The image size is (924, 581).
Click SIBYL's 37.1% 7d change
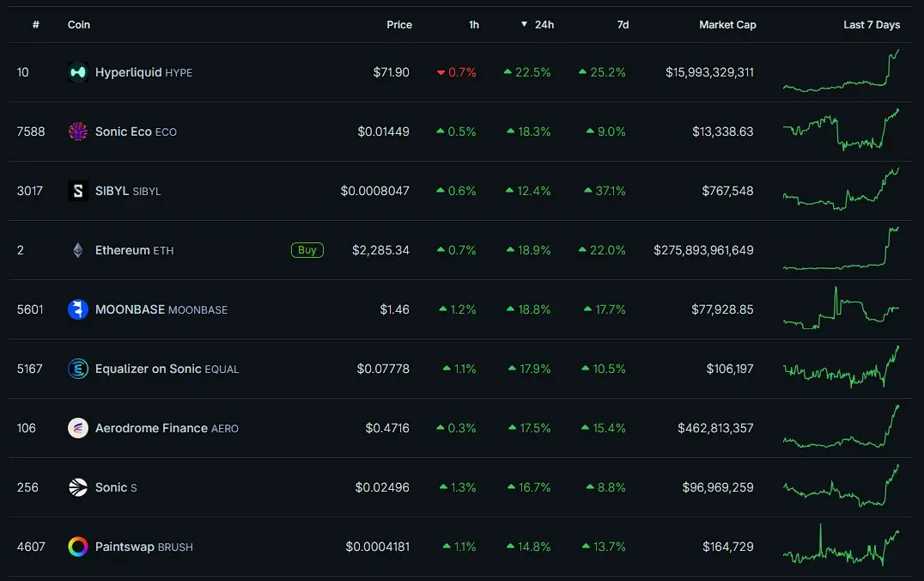click(605, 191)
